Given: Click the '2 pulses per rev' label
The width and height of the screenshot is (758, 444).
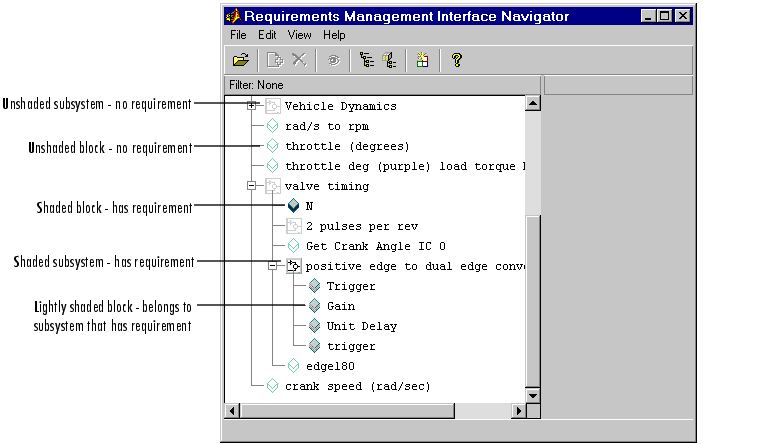Looking at the screenshot, I should 362,226.
